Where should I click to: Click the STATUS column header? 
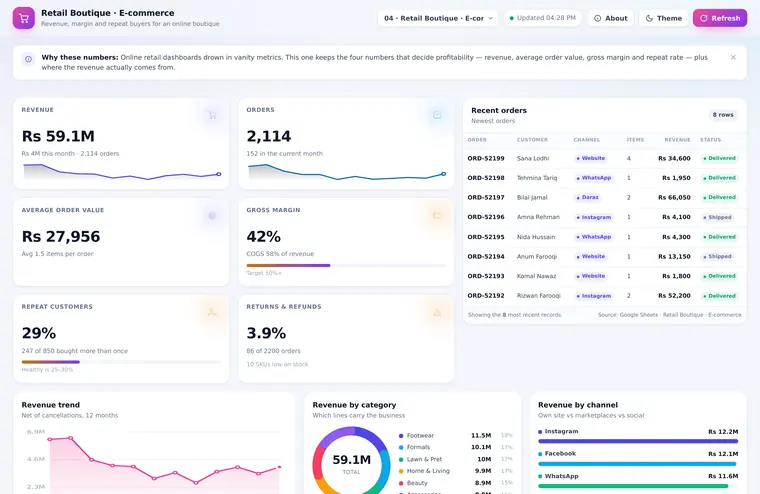(x=710, y=140)
